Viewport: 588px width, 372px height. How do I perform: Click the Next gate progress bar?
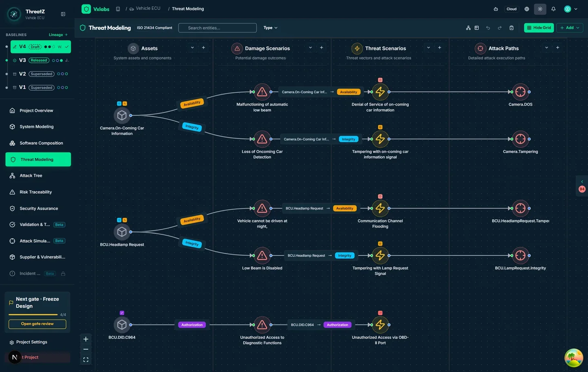coord(33,314)
